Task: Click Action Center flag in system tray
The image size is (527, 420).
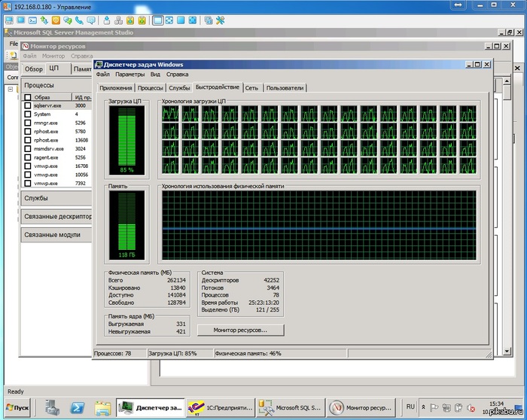Action: tap(434, 407)
